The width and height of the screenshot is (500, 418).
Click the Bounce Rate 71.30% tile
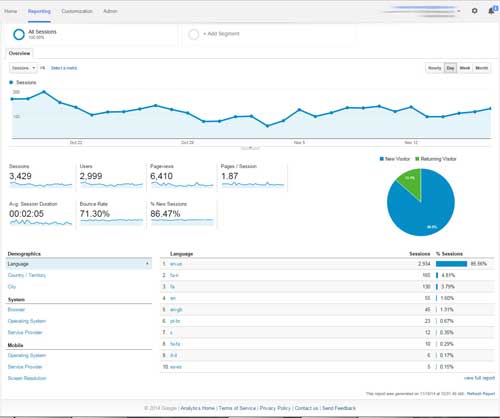pyautogui.click(x=111, y=214)
